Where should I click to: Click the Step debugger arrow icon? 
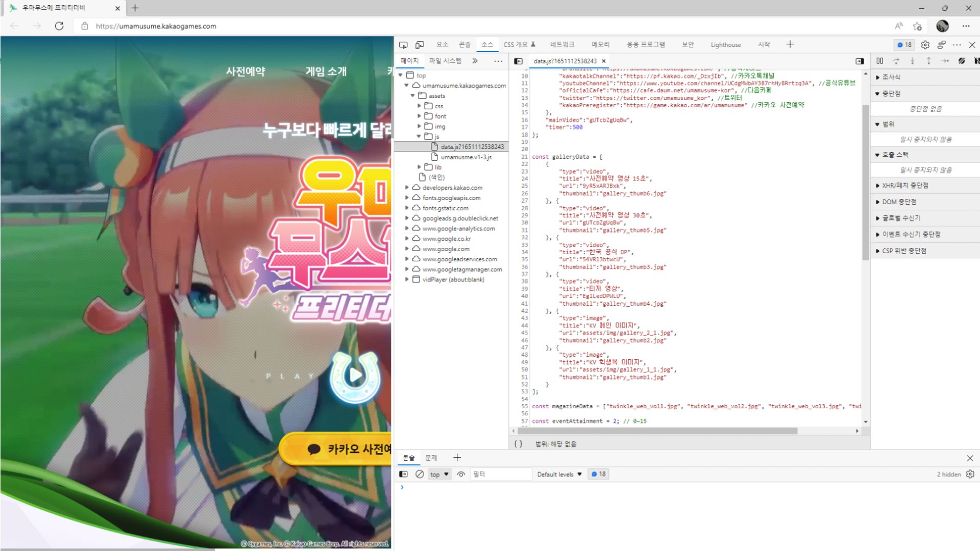tap(945, 61)
